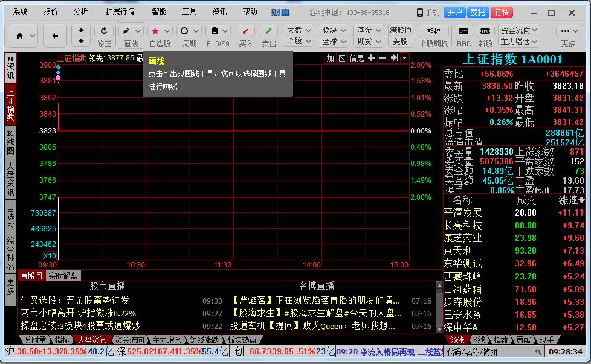This screenshot has width=591, height=364.
Task: Open the 开户 account button
Action: tap(454, 11)
